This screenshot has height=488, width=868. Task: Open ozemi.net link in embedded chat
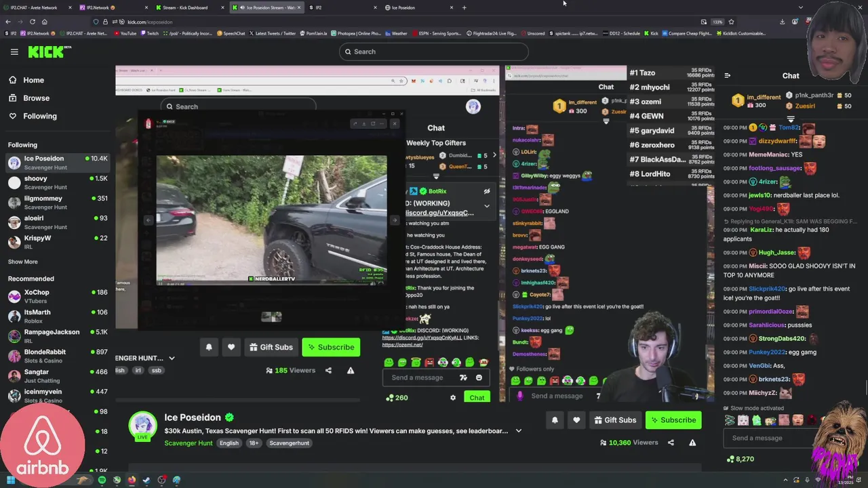402,345
